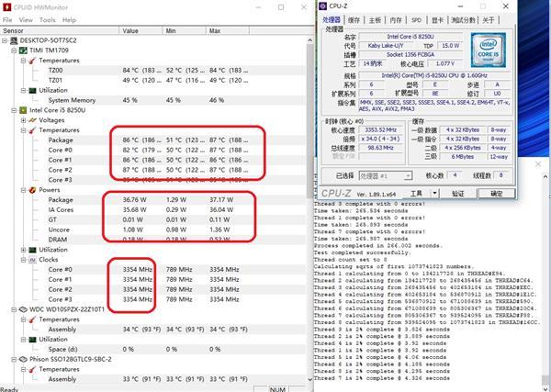Viewport: 551px width, 392px height.
Task: Click the Max column header
Action: click(x=228, y=31)
